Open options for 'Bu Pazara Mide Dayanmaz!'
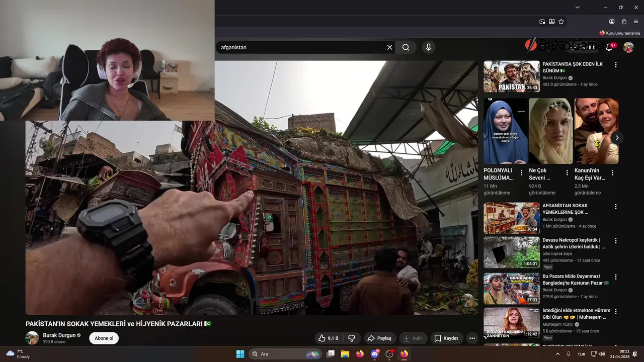The height and width of the screenshot is (362, 644). (x=615, y=277)
